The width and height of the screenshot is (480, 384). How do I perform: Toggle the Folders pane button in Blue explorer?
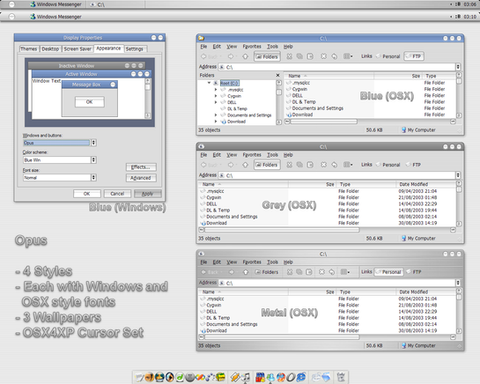[267, 56]
